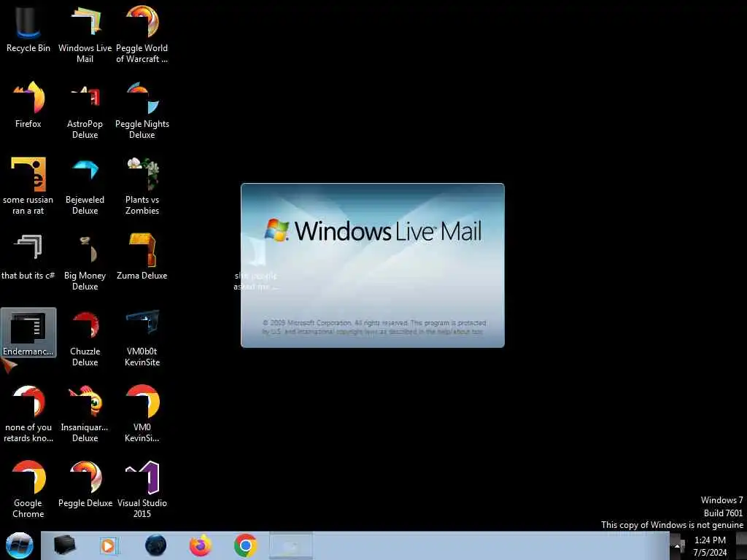
Task: Click the Windows Live Mail splash screen
Action: [373, 265]
